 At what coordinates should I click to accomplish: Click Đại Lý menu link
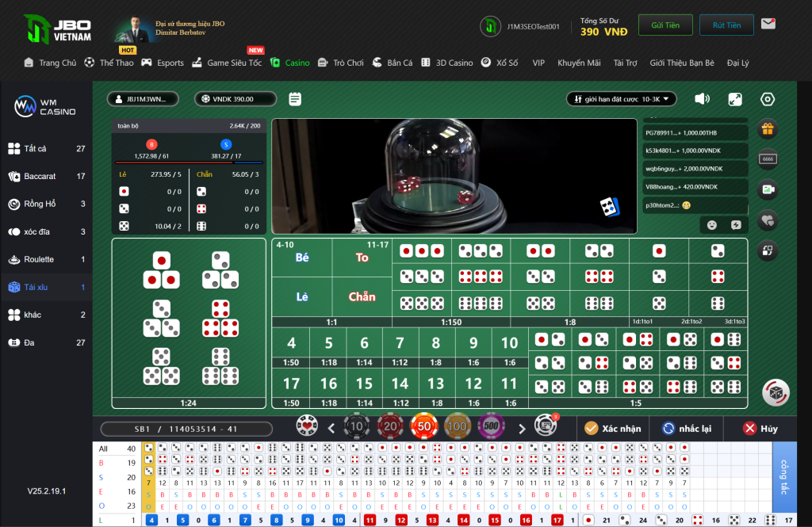tap(737, 63)
